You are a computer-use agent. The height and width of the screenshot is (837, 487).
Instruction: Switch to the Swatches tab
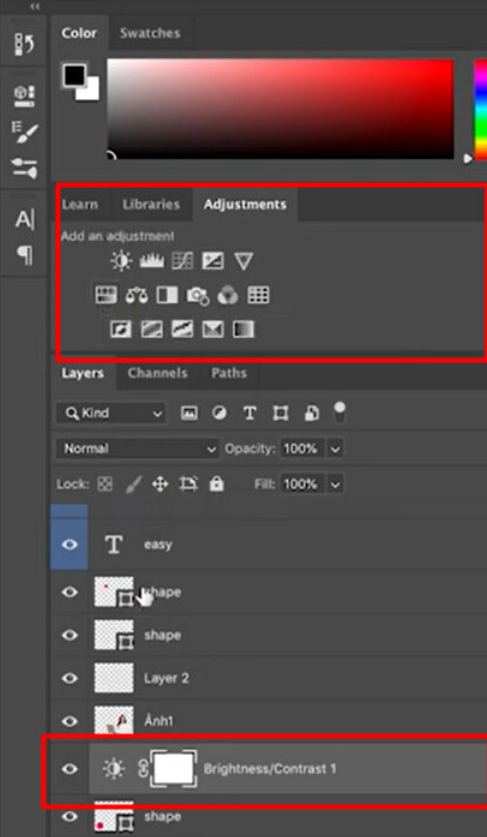150,33
